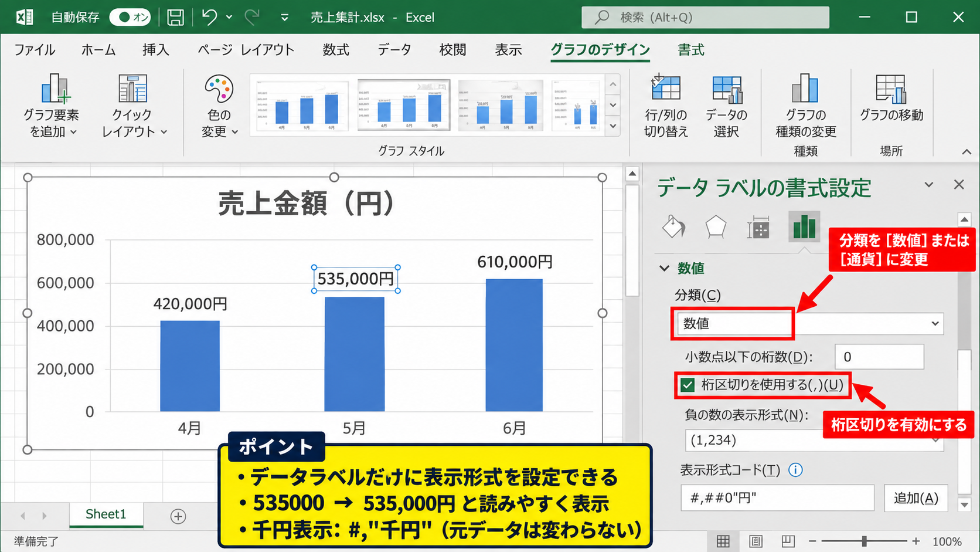Viewport: 980px width, 552px height.
Task: Collapse the 数値 section
Action: (664, 268)
